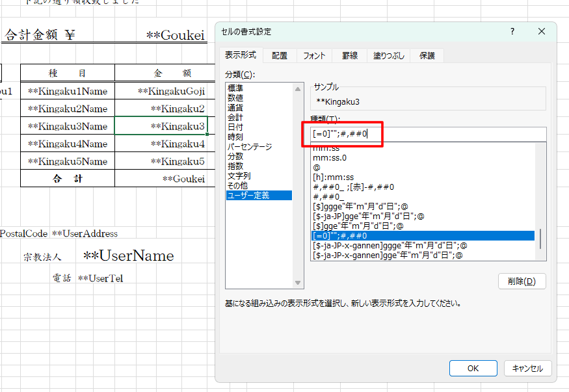Select [$-ja-JP]gge"年"m"月"d"日";@ format

pos(423,216)
